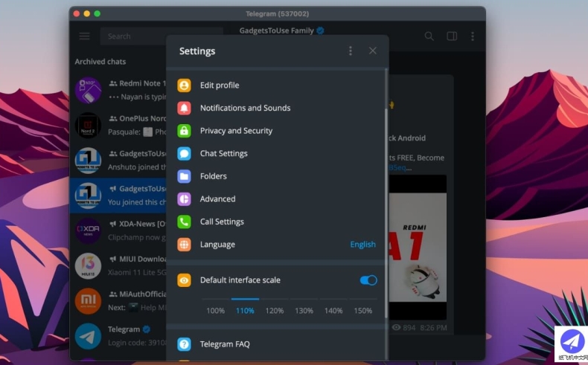Viewport: 588px width, 365px height.
Task: Toggle the Default interface scale switch
Action: pos(368,280)
